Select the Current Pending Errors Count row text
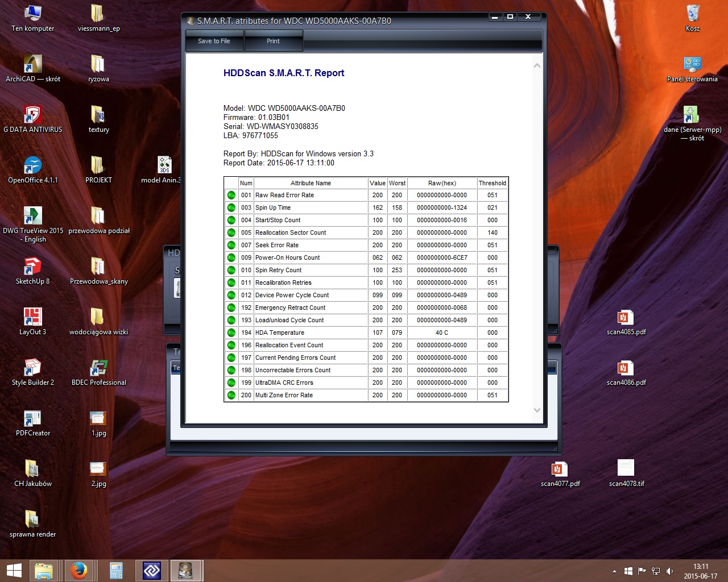This screenshot has width=728, height=582. click(x=295, y=357)
